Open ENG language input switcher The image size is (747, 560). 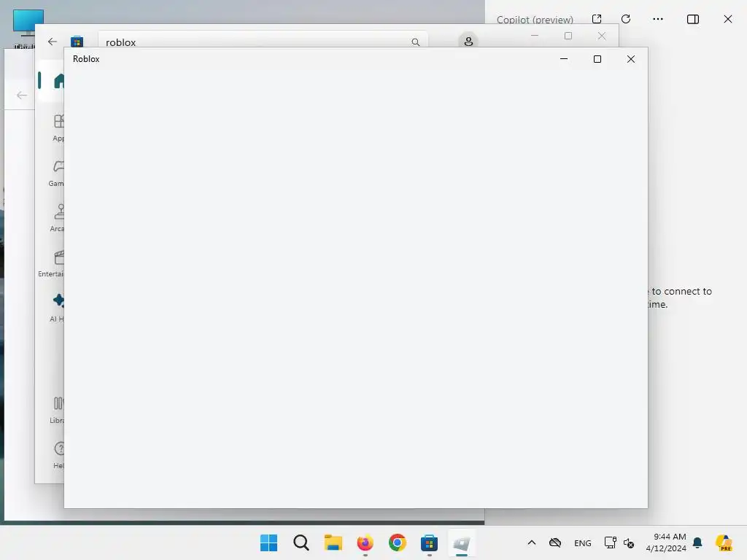point(583,542)
